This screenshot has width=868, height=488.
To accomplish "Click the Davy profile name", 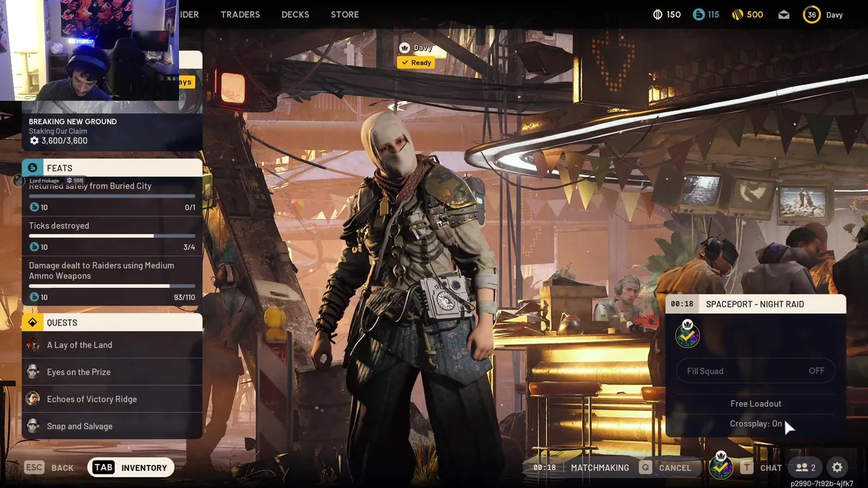I will click(x=834, y=14).
